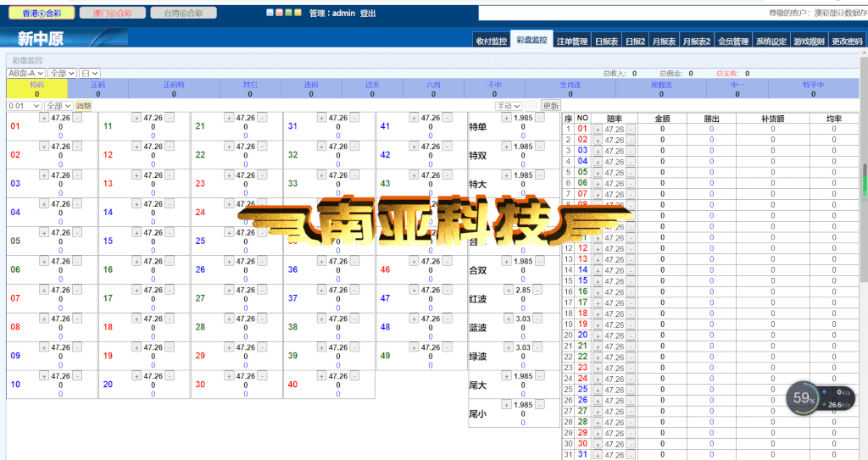The width and height of the screenshot is (868, 460).
Task: Click minus button for grid number 38
Action: (x=354, y=319)
